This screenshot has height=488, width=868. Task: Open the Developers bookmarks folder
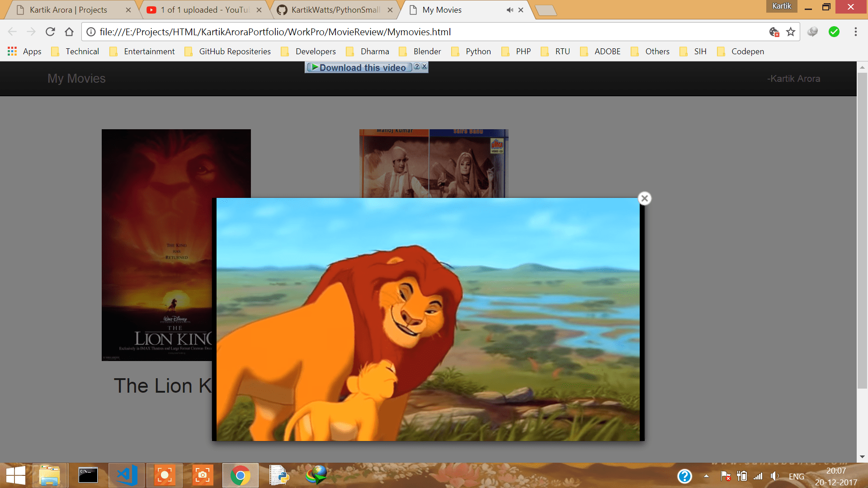pyautogui.click(x=308, y=51)
